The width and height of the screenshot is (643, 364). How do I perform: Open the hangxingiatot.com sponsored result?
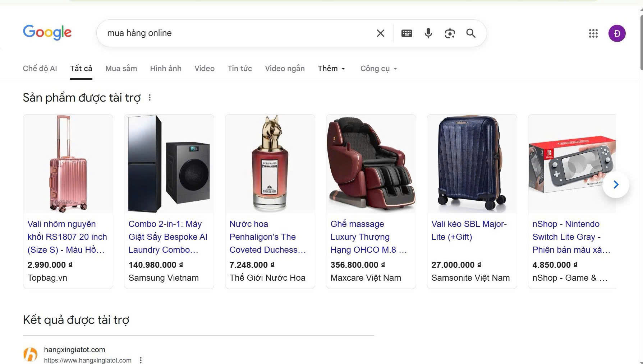click(x=74, y=350)
